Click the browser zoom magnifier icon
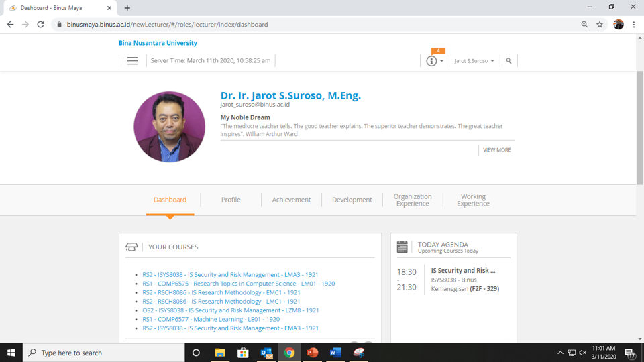Image resolution: width=644 pixels, height=362 pixels. 584,25
